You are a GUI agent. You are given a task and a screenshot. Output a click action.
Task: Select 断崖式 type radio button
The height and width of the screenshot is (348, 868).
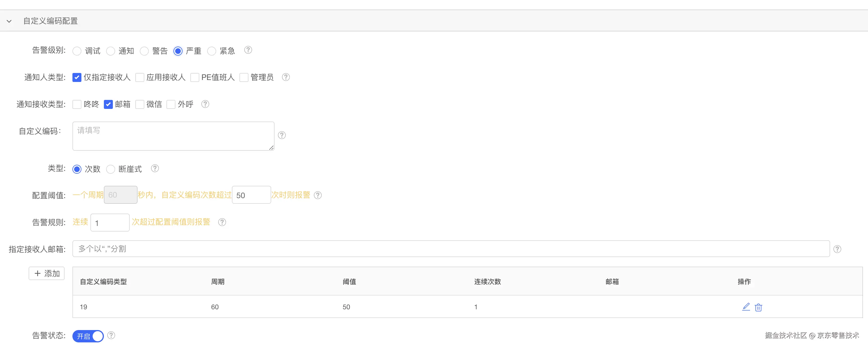[111, 169]
